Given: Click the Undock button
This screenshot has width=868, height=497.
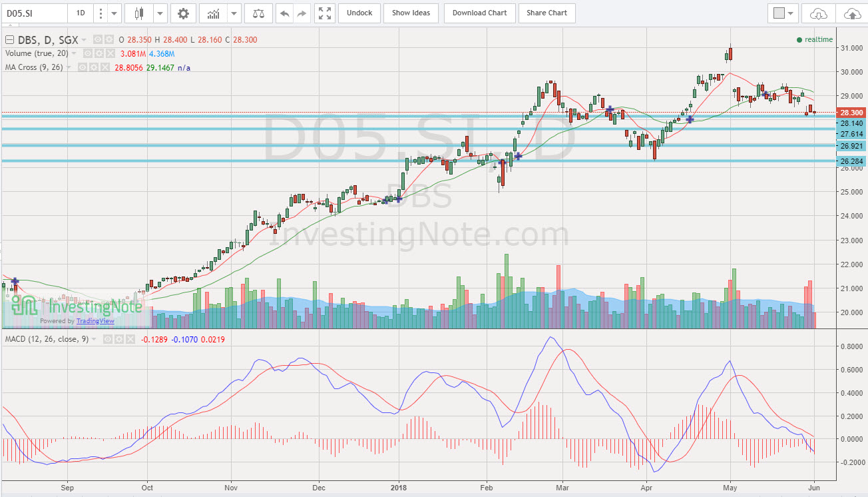Looking at the screenshot, I should [359, 13].
